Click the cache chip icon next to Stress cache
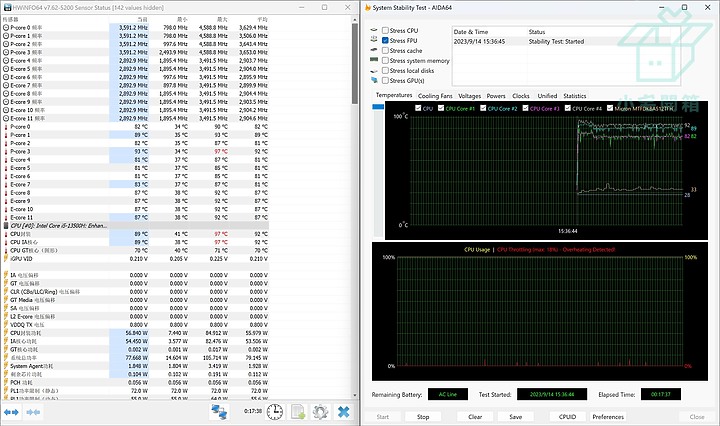Image resolution: width=720 pixels, height=426 pixels. pyautogui.click(x=374, y=50)
